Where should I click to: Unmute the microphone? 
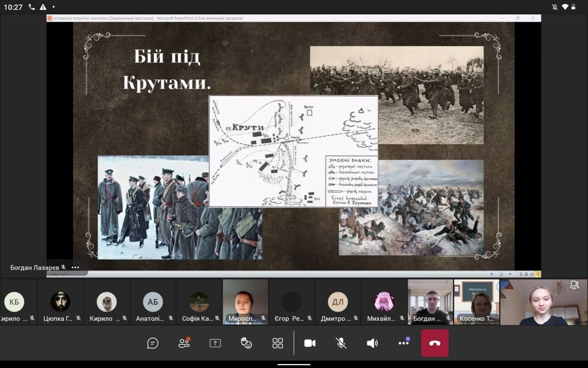341,343
